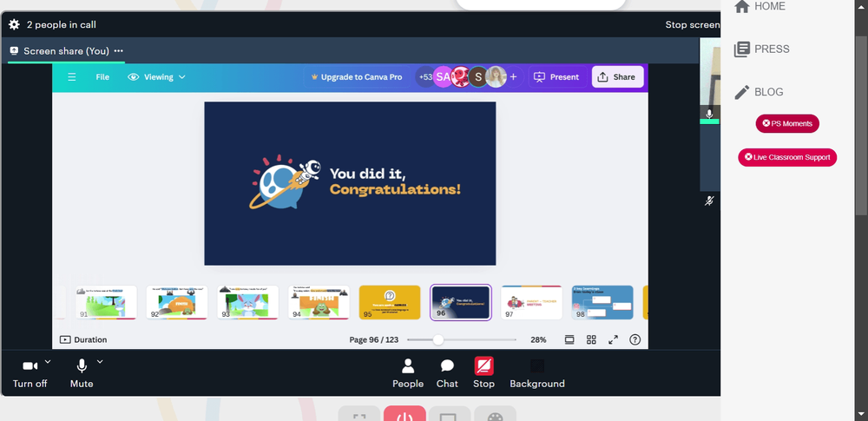Click the screen icon button below call

point(450,414)
